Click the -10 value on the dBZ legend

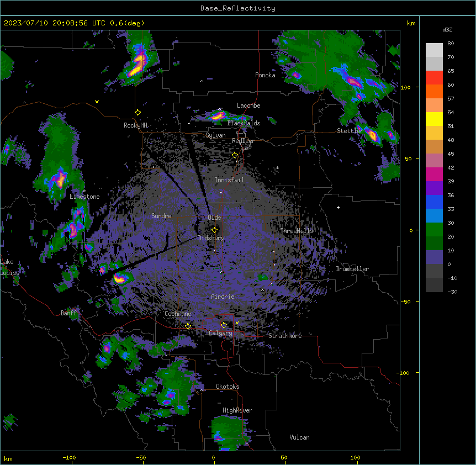click(452, 278)
